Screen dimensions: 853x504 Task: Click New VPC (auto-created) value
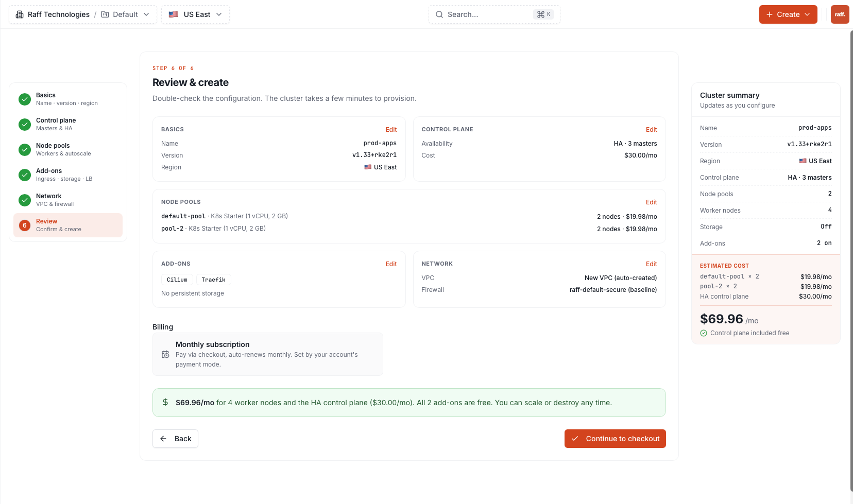click(621, 278)
